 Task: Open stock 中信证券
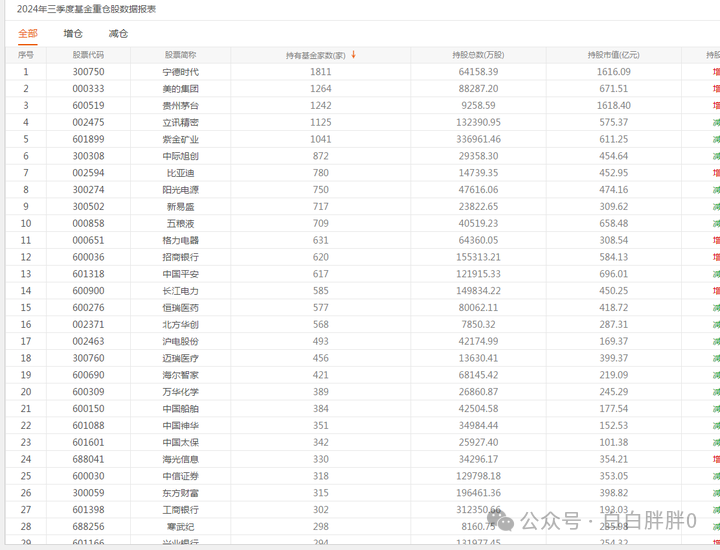pyautogui.click(x=180, y=476)
